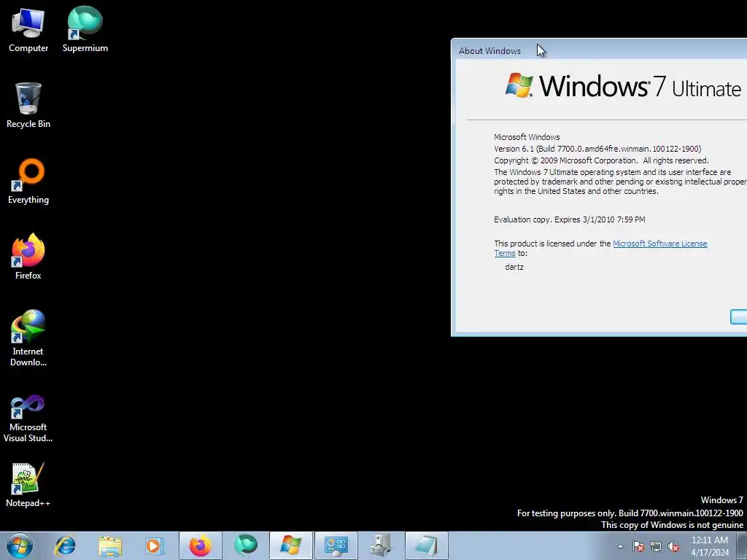Open Action Center flag tray icon
This screenshot has width=747, height=560.
point(638,546)
